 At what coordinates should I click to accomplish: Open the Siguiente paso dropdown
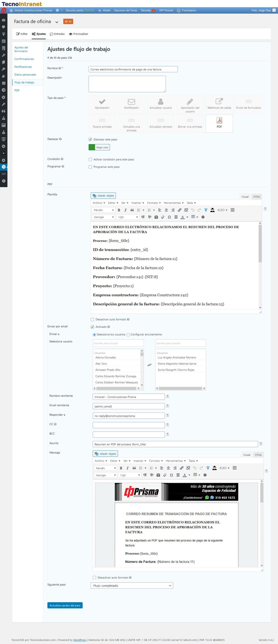[x=132, y=586]
